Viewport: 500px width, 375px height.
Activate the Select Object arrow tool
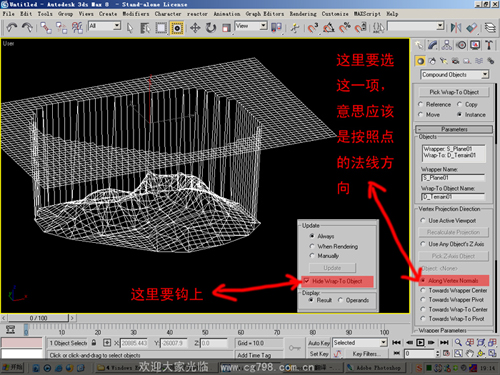click(130, 28)
